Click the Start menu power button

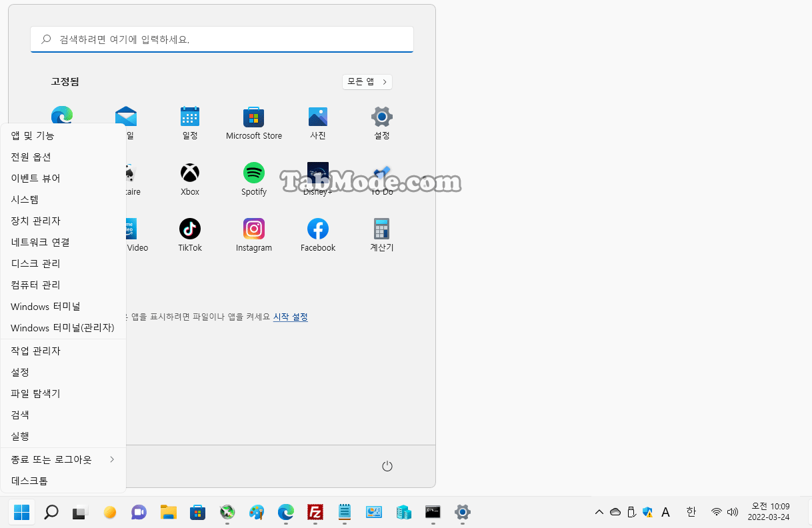click(x=387, y=466)
